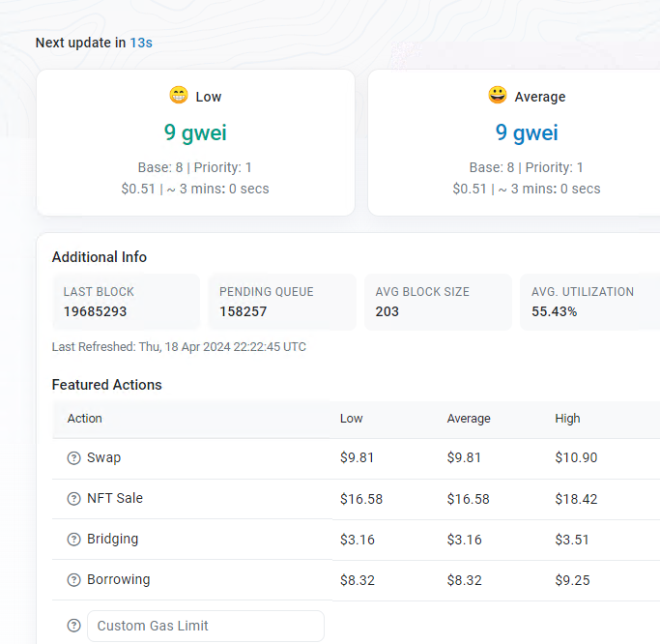
Task: Click the 'Additional Info' heading
Action: click(100, 257)
